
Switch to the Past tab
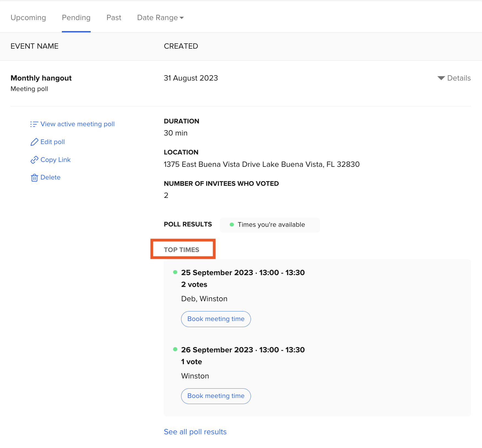pyautogui.click(x=114, y=18)
